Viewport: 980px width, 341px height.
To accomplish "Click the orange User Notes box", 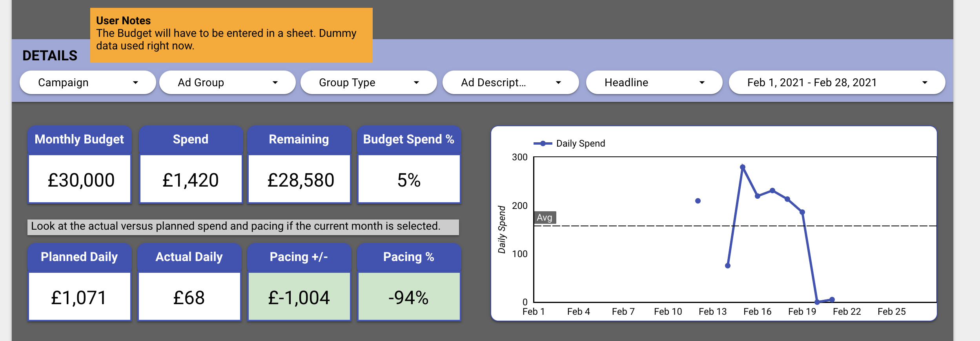I will (231, 34).
